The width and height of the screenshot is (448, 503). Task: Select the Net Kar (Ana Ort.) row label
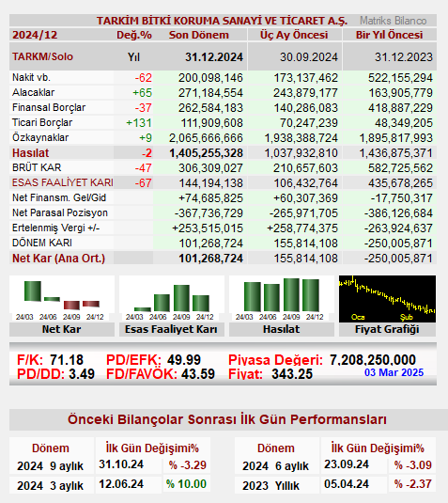click(58, 259)
